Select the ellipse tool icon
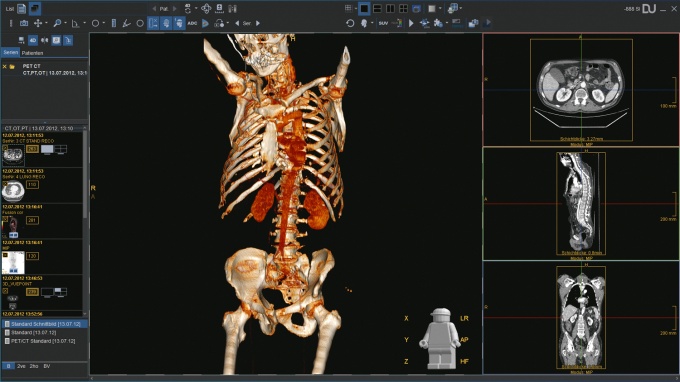The height and width of the screenshot is (382, 680). (140, 23)
